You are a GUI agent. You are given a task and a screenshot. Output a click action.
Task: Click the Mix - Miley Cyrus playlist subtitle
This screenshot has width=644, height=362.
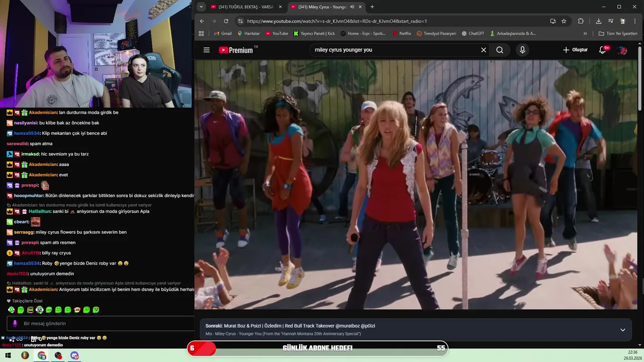[283, 334]
